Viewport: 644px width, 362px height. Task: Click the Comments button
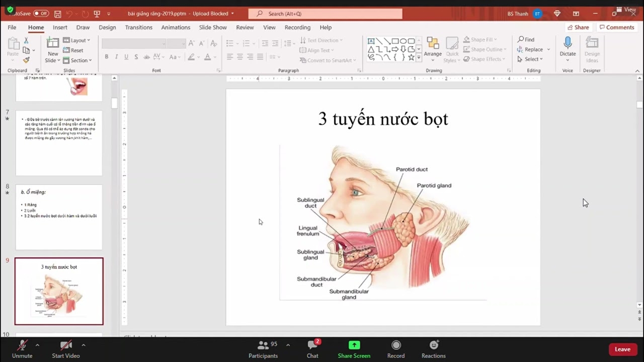pyautogui.click(x=617, y=28)
